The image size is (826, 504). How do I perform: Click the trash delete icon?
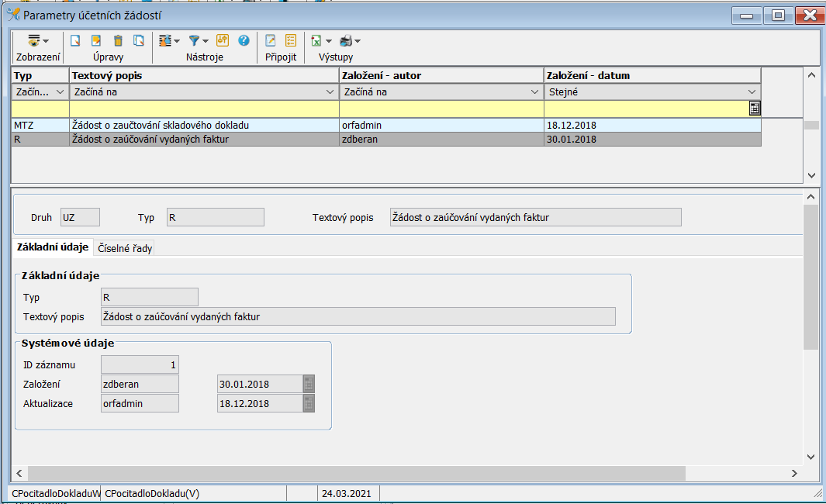pos(118,40)
